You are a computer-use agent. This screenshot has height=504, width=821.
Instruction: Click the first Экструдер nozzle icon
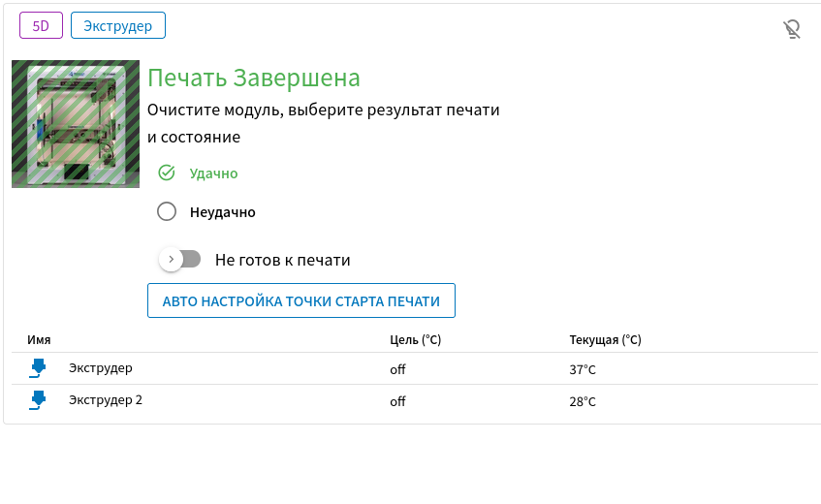pyautogui.click(x=38, y=368)
